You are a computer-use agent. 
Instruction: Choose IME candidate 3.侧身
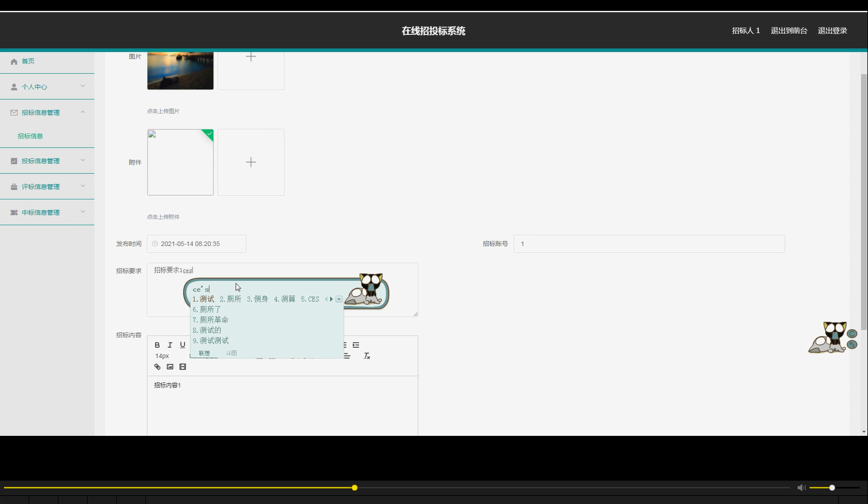pyautogui.click(x=258, y=299)
